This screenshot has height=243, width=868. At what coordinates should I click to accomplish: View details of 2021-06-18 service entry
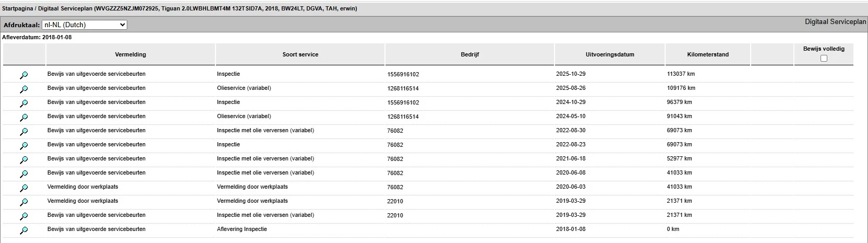point(24,160)
